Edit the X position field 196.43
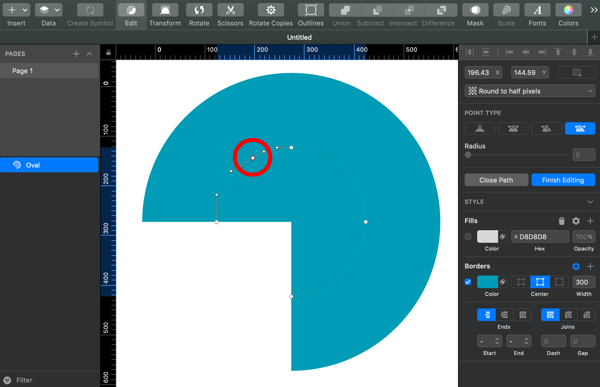The image size is (600, 387). coord(483,72)
